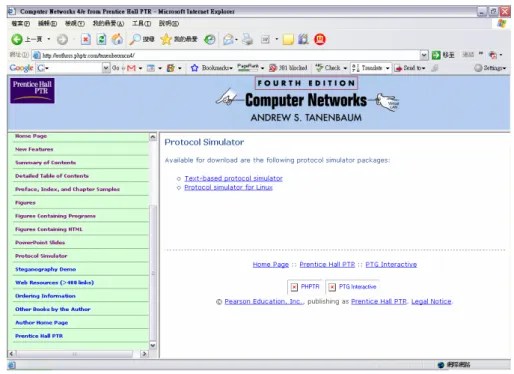Image resolution: width=514 pixels, height=374 pixels.
Task: Open the first menu bar item
Action: click(x=20, y=24)
